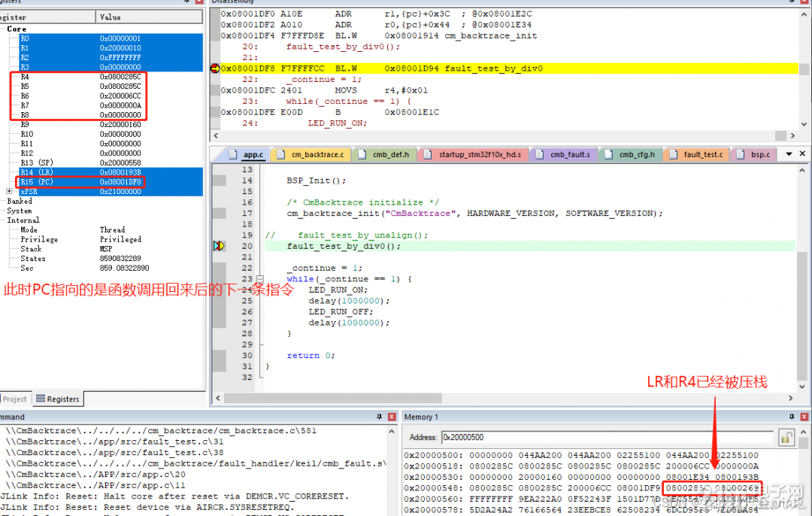Click the code editor scroll down arrow
Viewport: 812px width, 516px height.
point(802,387)
